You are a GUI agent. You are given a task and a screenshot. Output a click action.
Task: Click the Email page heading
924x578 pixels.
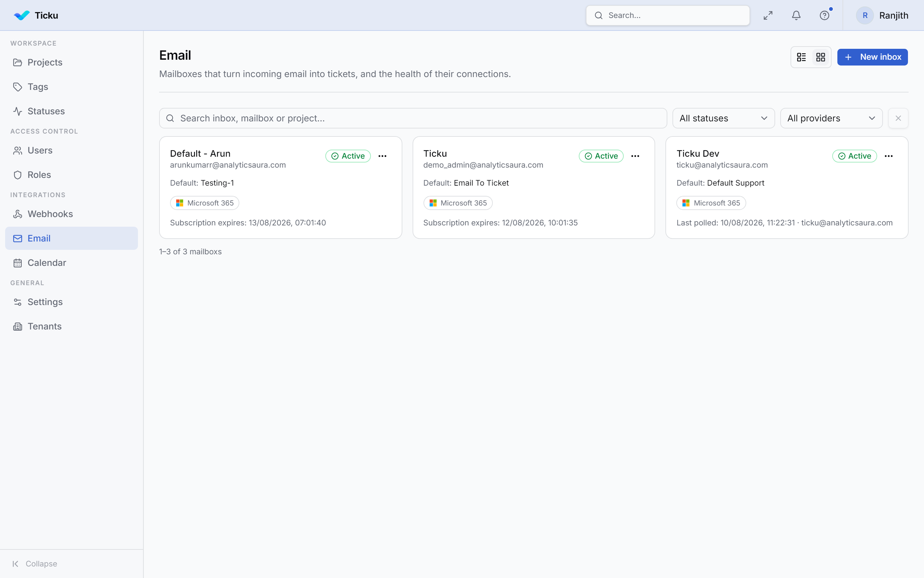coord(175,56)
